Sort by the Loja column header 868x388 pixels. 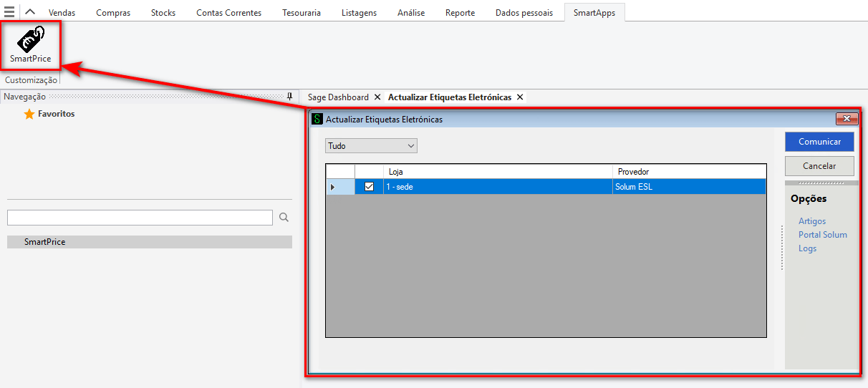coord(498,172)
